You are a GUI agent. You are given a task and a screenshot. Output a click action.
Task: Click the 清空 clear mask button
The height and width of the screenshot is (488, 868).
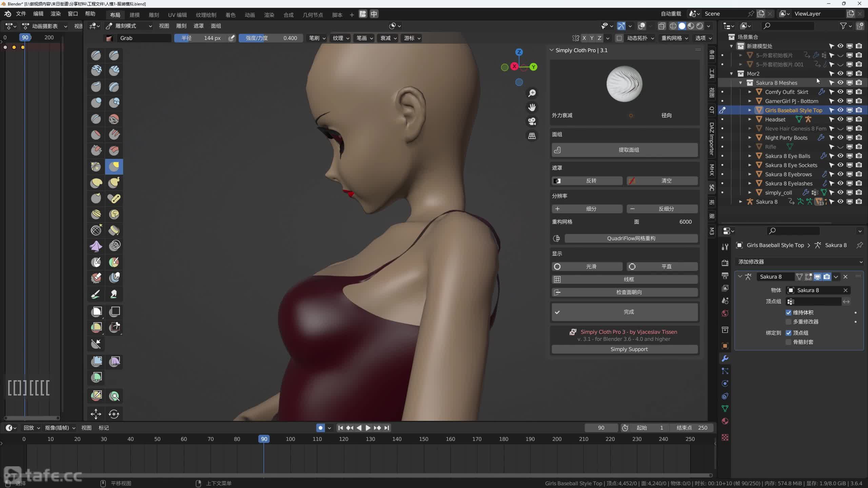tap(662, 181)
